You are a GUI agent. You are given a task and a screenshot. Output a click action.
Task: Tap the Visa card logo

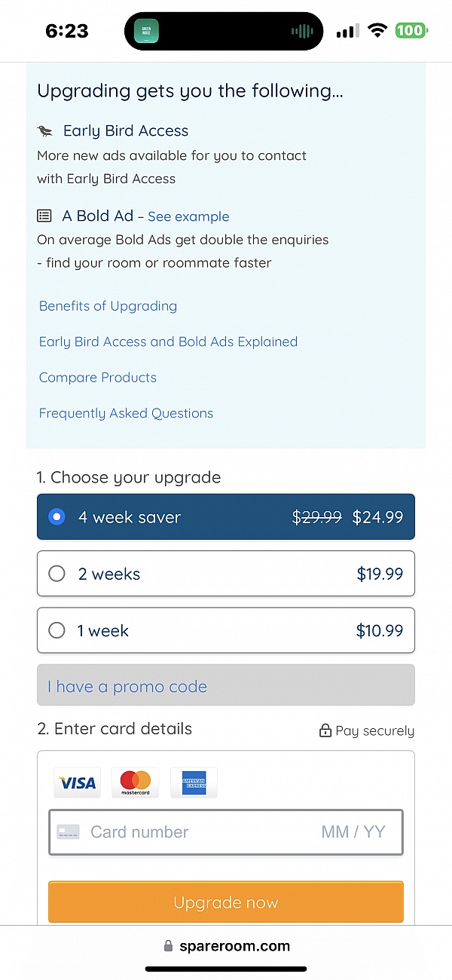click(x=78, y=783)
